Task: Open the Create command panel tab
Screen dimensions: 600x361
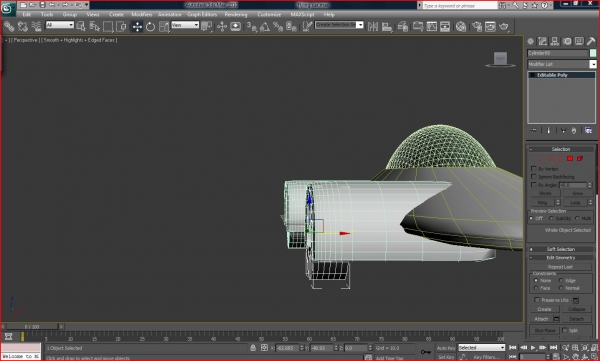Action: click(x=531, y=41)
